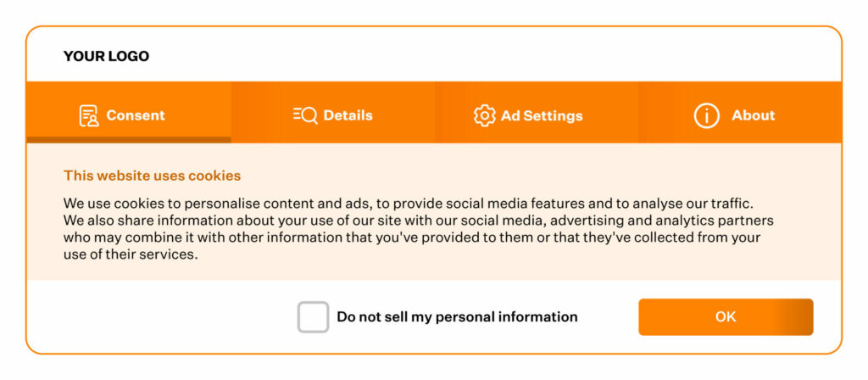Go to the Ad Settings tab label
868x380 pixels.
(542, 115)
